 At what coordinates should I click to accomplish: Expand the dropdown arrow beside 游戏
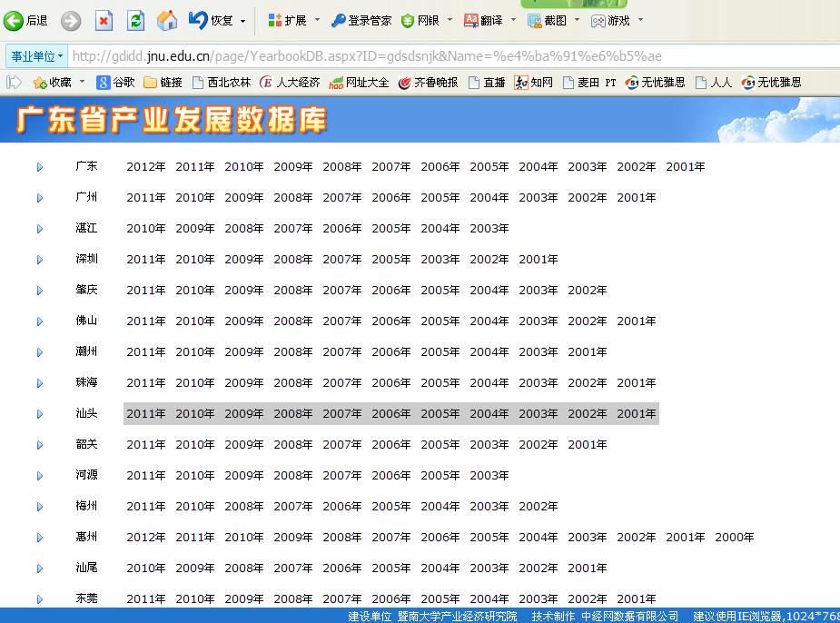(640, 20)
